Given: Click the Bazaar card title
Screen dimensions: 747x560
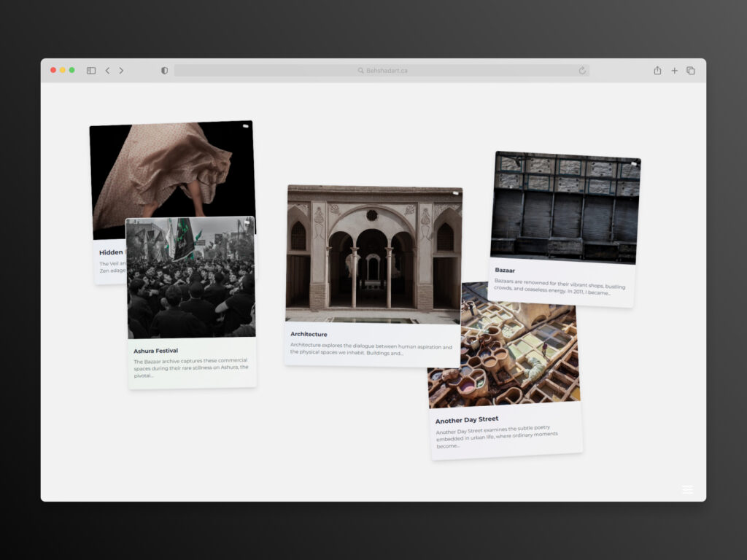Looking at the screenshot, I should 505,270.
